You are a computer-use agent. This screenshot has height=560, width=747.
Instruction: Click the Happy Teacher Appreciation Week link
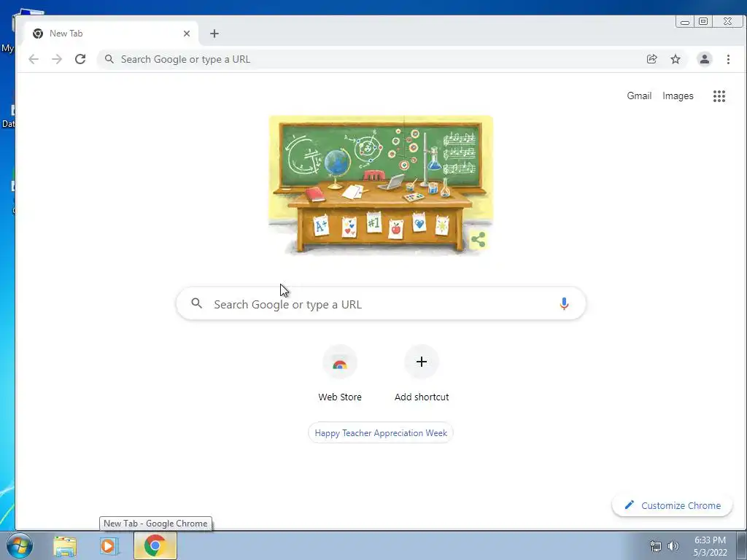[x=381, y=433]
